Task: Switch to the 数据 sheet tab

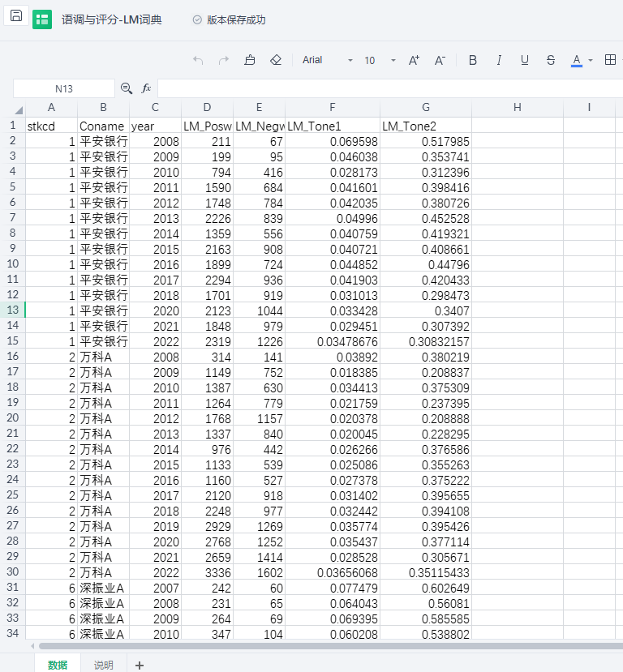Action: [58, 664]
